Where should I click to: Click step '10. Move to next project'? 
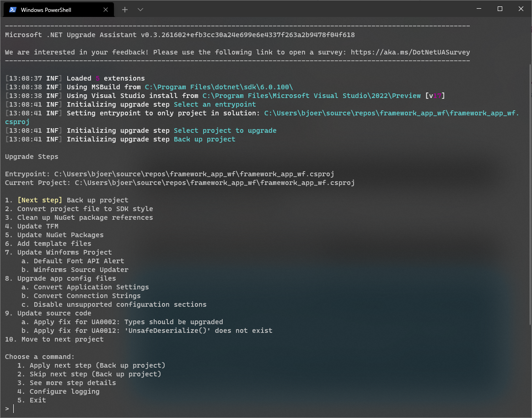54,339
